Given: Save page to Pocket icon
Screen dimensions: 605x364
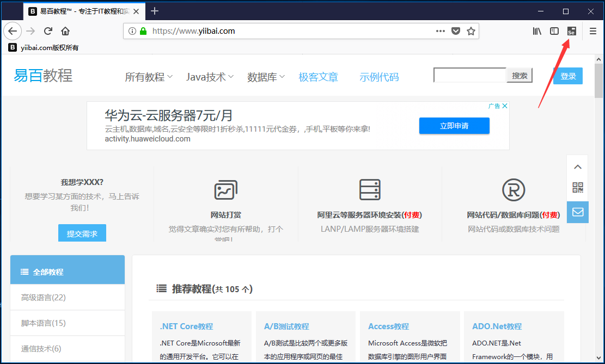Looking at the screenshot, I should (x=456, y=31).
